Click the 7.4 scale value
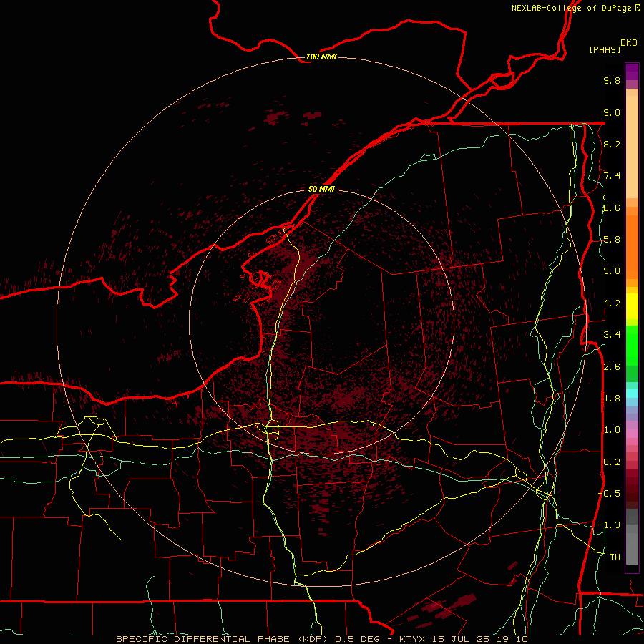The width and height of the screenshot is (644, 644). pyautogui.click(x=612, y=176)
